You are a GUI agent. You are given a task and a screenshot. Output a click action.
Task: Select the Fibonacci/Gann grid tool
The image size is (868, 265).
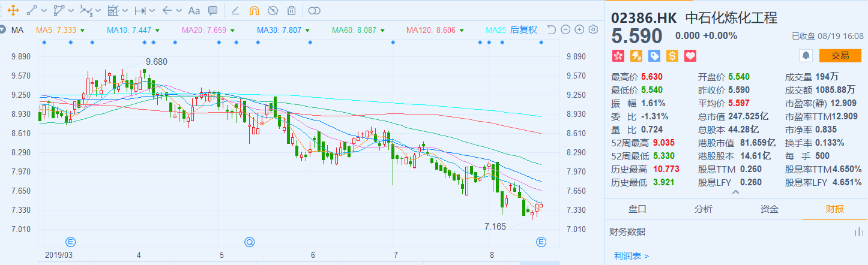click(x=113, y=10)
